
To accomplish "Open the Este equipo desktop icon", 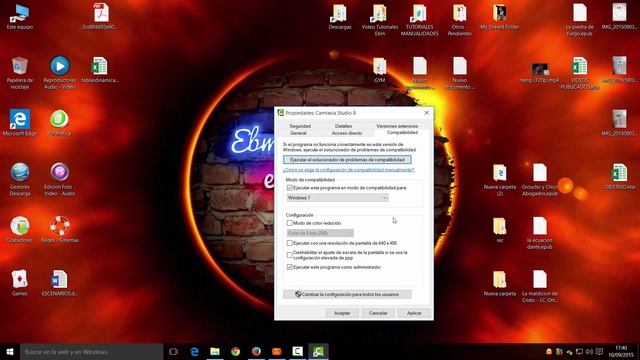I will [20, 16].
